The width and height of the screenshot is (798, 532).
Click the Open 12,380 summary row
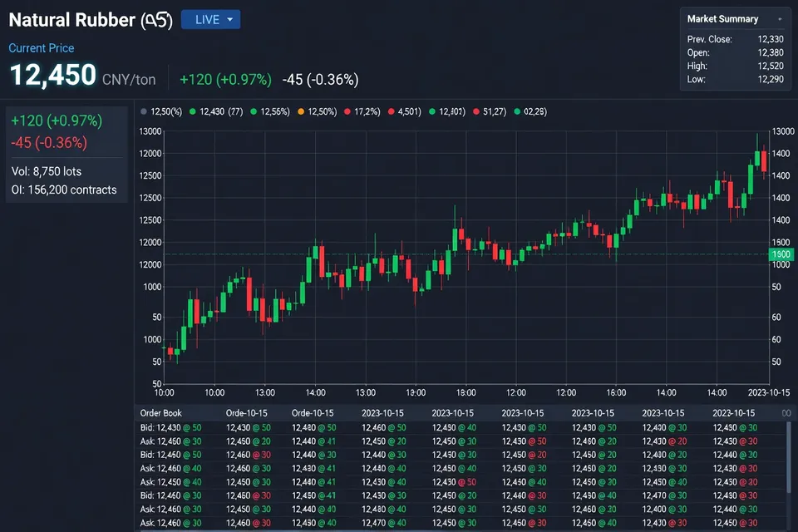pyautogui.click(x=735, y=52)
